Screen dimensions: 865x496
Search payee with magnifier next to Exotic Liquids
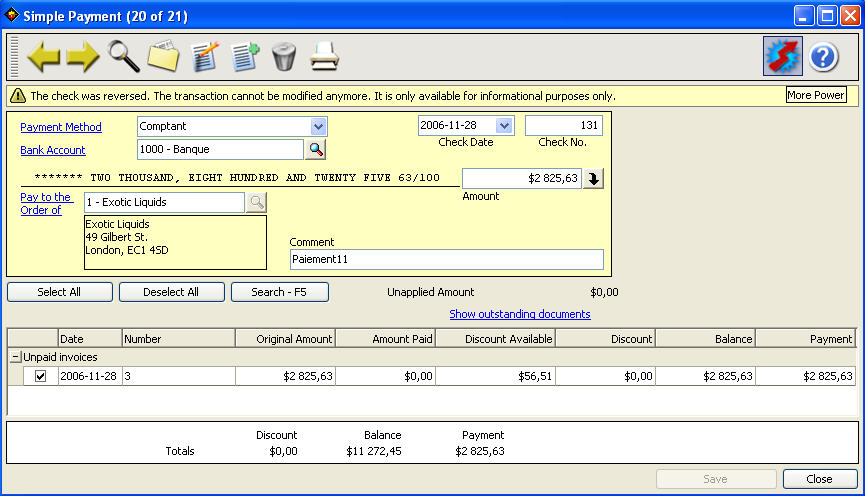(x=257, y=202)
